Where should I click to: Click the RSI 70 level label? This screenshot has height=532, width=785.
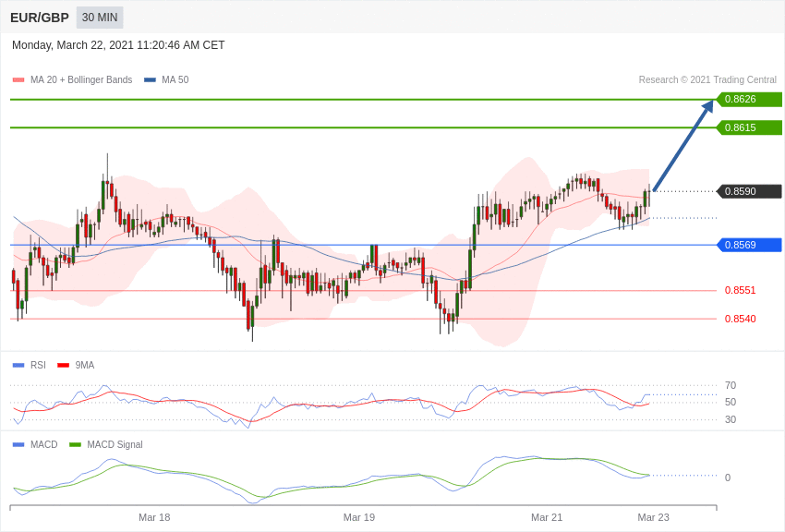(x=731, y=385)
